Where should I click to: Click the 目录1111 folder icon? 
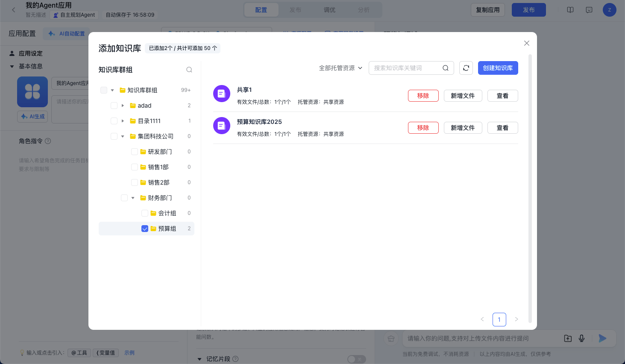(x=133, y=121)
